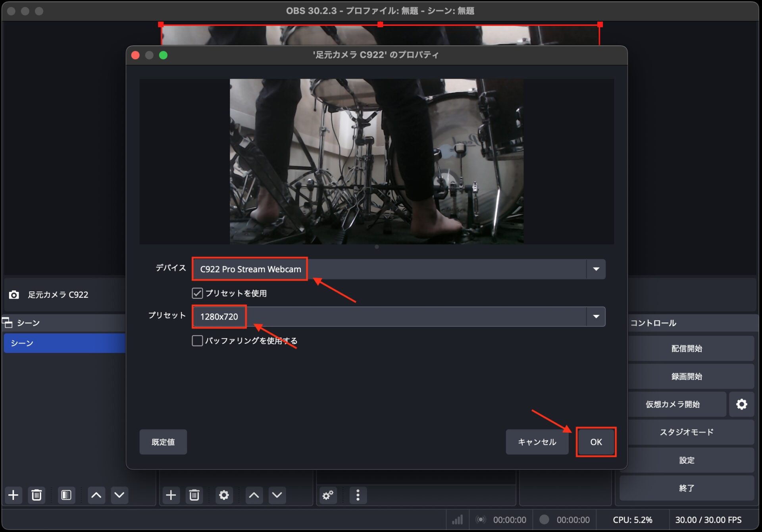Click 足元カメラ C922 source label
Viewport: 762px width, 532px height.
point(58,295)
